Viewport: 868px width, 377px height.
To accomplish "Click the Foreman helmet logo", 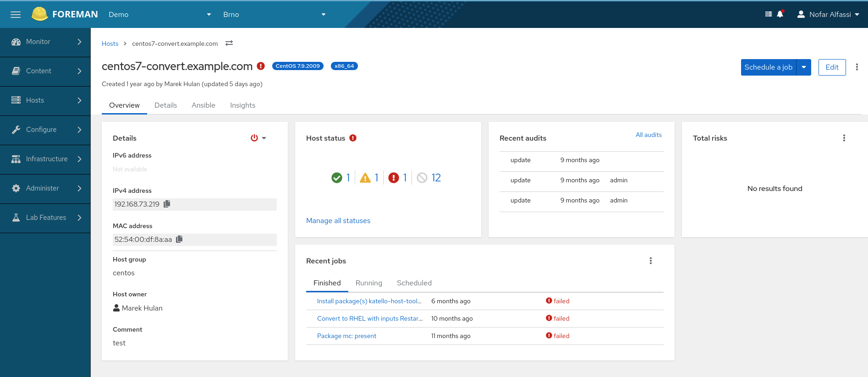I will coord(39,14).
